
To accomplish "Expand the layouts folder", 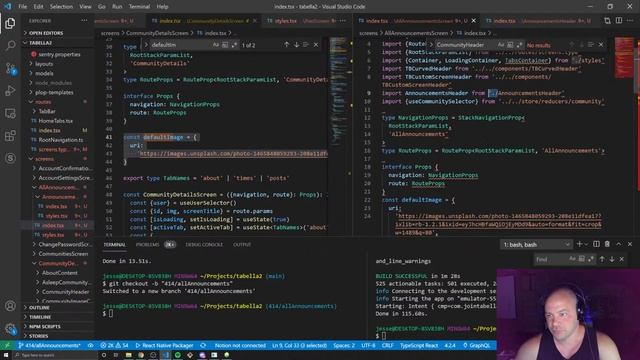I will [44, 64].
